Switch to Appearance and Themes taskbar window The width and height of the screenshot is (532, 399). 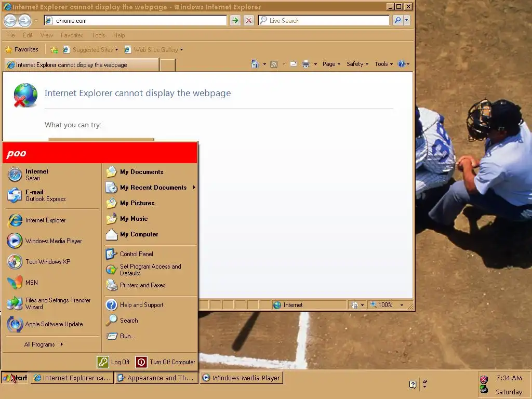pyautogui.click(x=156, y=378)
